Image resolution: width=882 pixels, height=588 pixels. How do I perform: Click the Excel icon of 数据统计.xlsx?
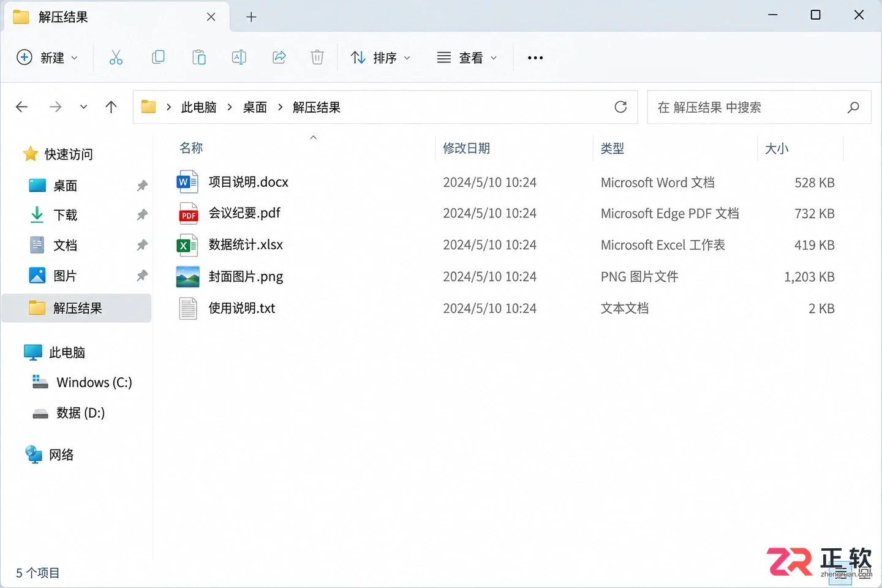click(187, 245)
